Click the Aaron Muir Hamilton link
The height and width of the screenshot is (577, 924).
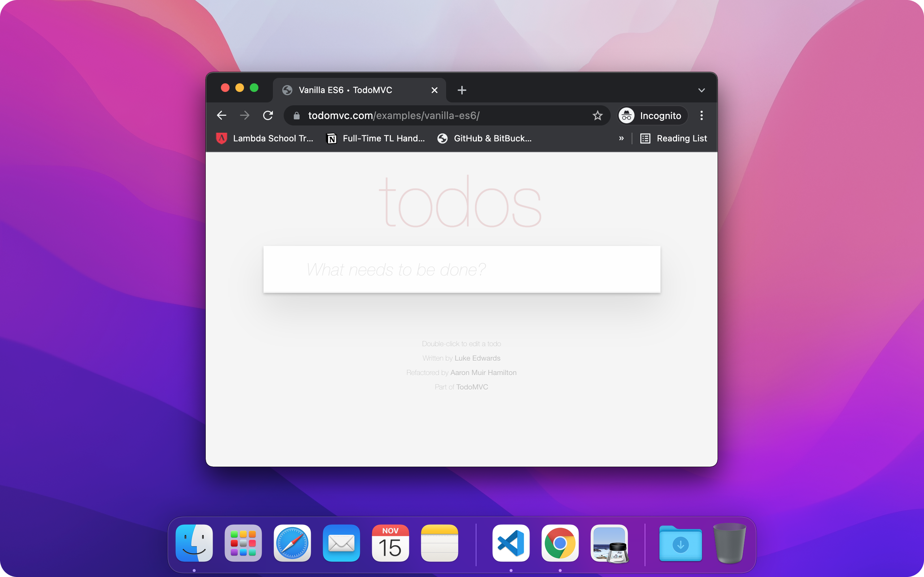483,373
